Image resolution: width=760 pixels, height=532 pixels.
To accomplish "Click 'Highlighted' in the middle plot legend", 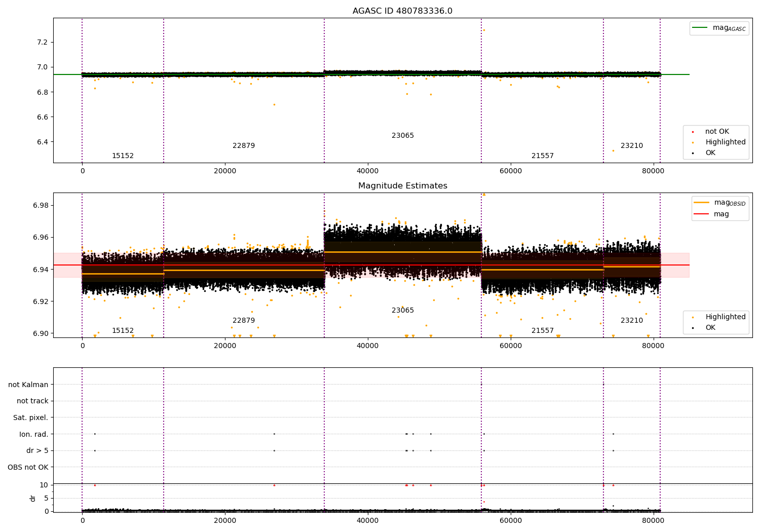I will [x=725, y=317].
